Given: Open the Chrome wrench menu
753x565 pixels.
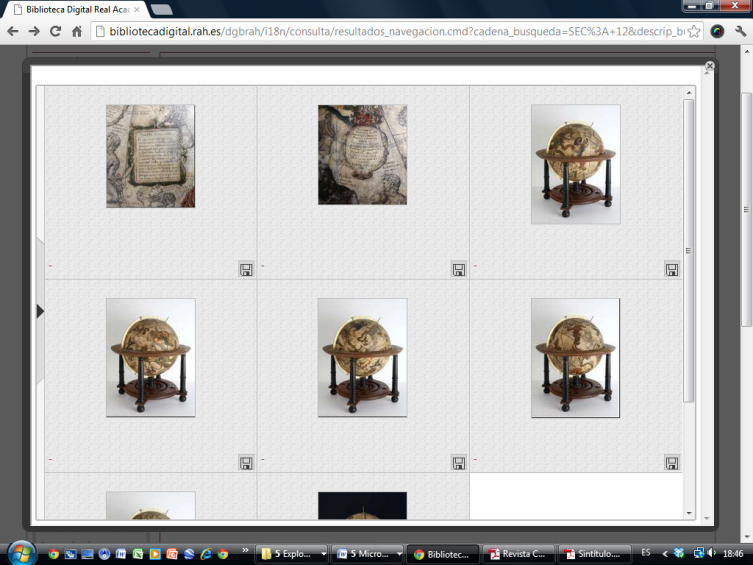Looking at the screenshot, I should pos(741,32).
